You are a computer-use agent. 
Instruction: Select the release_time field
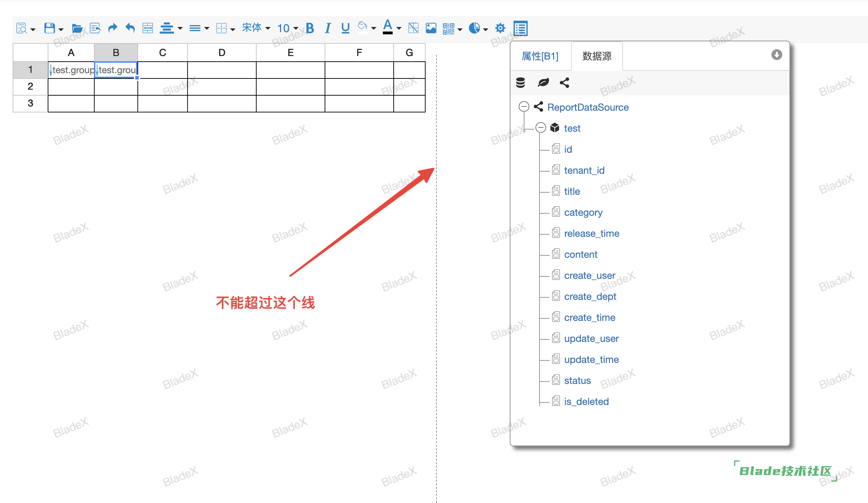[x=591, y=233]
